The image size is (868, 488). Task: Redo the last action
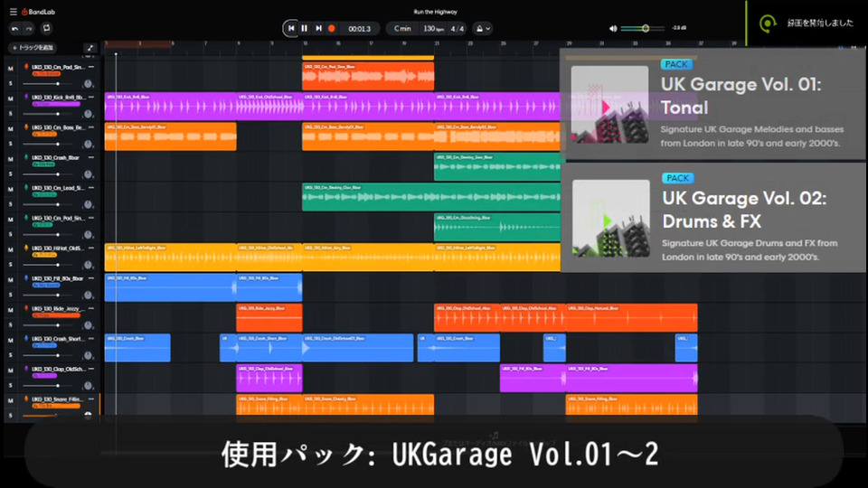pyautogui.click(x=29, y=28)
